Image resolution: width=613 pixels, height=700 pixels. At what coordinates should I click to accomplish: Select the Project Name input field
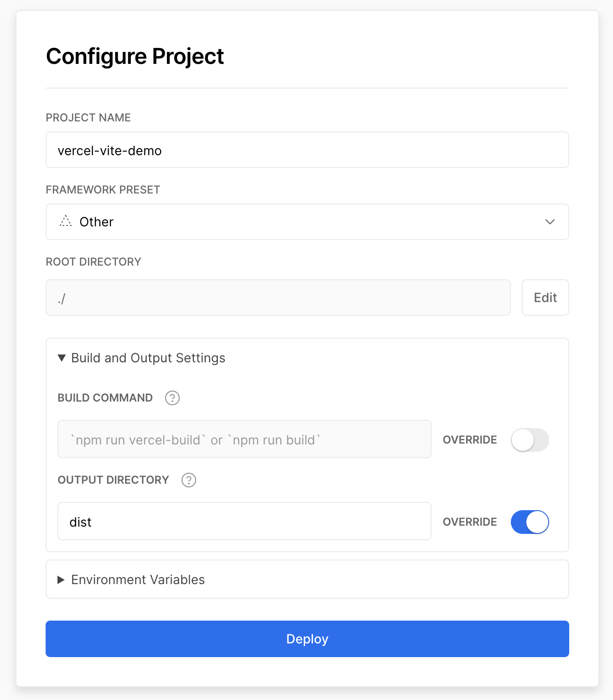[306, 150]
